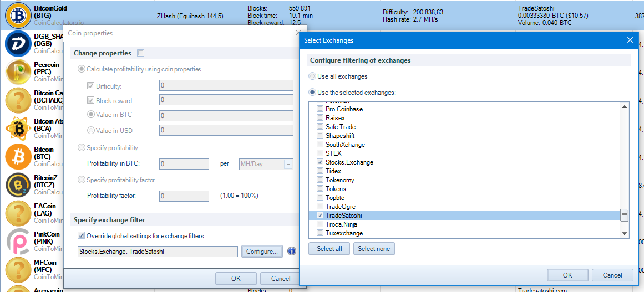
Task: Check the Tuxexchange exchange checkbox
Action: click(320, 233)
